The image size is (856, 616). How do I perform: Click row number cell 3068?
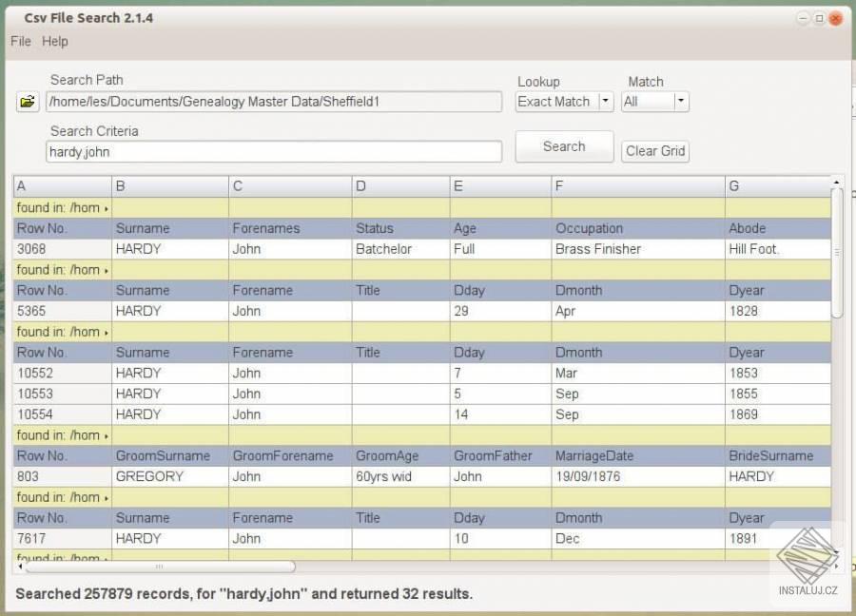62,249
